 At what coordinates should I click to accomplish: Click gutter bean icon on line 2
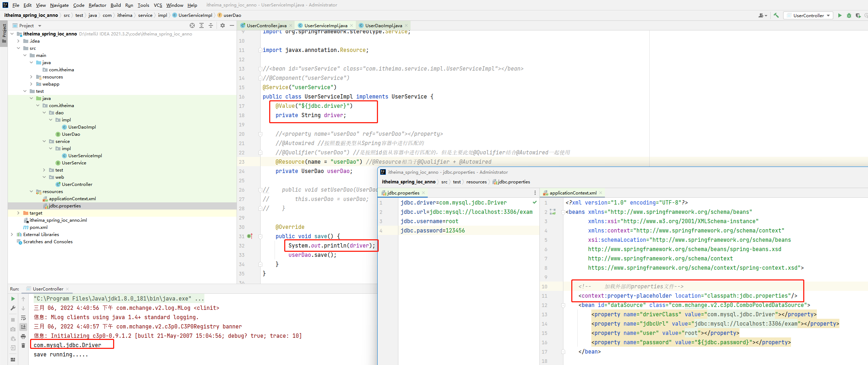[553, 212]
